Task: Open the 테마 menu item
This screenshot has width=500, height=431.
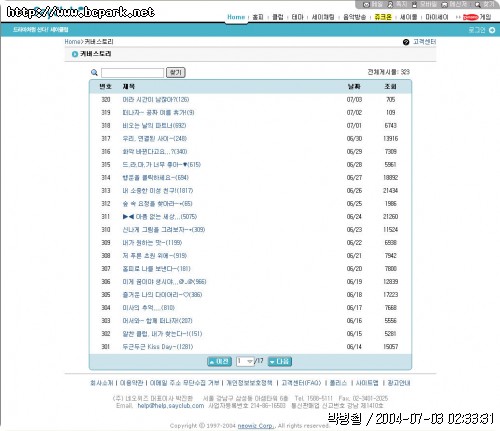Action: (x=297, y=17)
